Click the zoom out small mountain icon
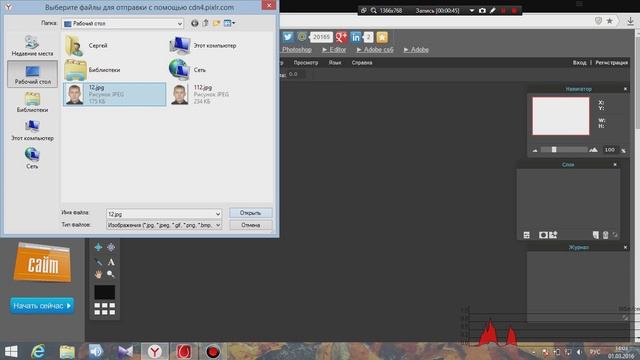Viewport: 640px width, 360px height. pos(535,150)
